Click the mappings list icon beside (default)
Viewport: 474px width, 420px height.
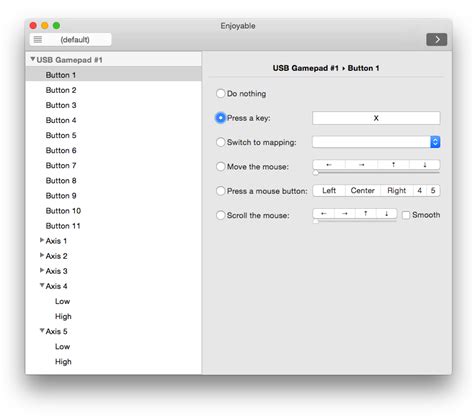[x=38, y=40]
